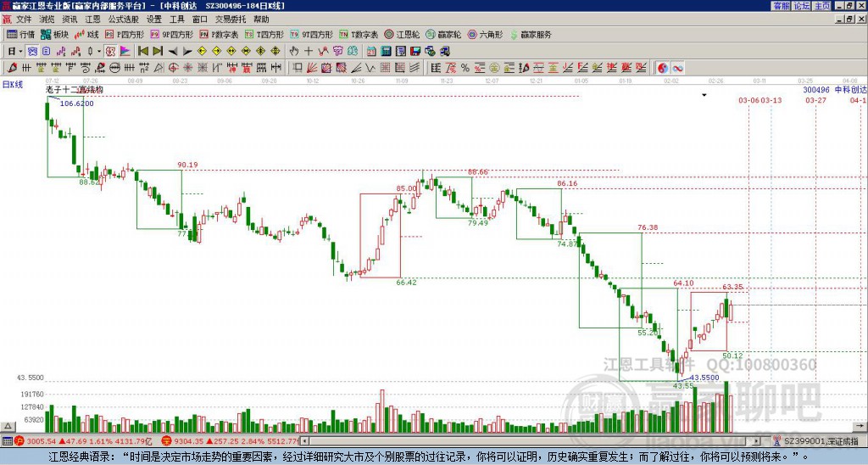Open the calculator icon in toolbar

tap(386, 51)
